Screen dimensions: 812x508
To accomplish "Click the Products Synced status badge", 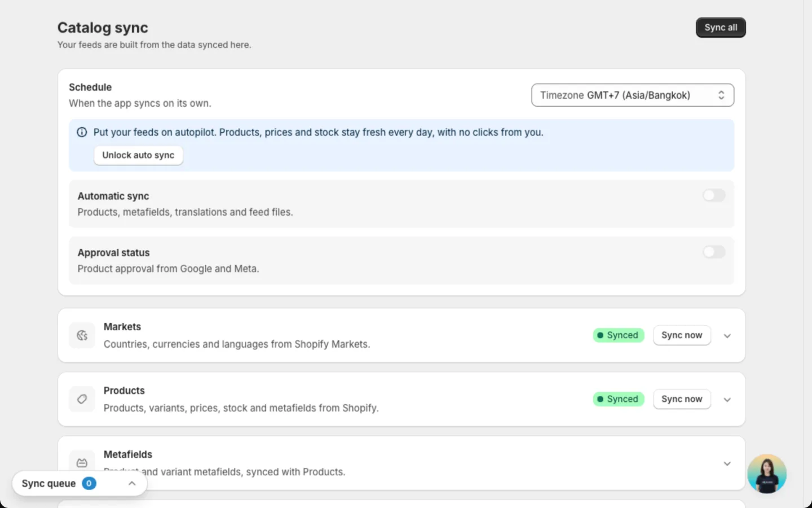I will 618,399.
